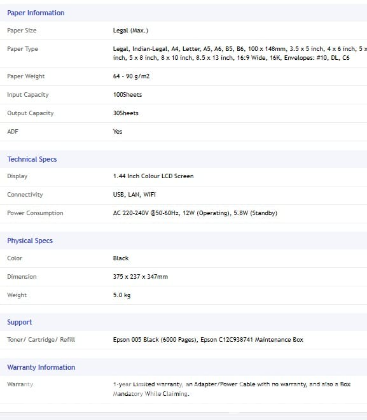Select the 'Toner/ Cartridge/ Refill' label
The height and width of the screenshot is (420, 367).
click(x=41, y=340)
